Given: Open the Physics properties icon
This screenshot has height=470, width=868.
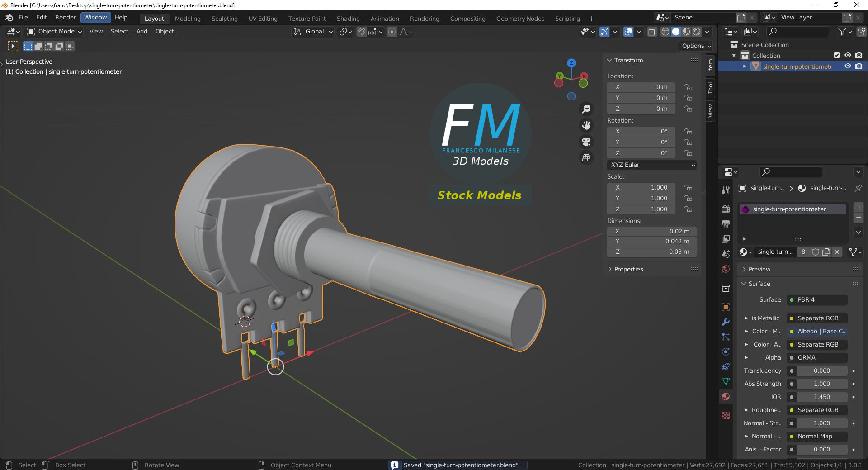Looking at the screenshot, I should 726,352.
